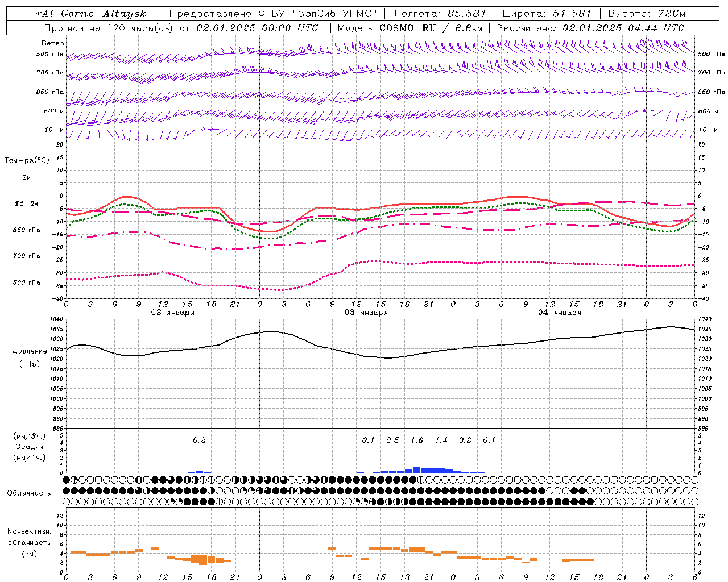Click the tallest blue precipitation bar
Viewport: 728px width, 582px height.
pos(417,470)
